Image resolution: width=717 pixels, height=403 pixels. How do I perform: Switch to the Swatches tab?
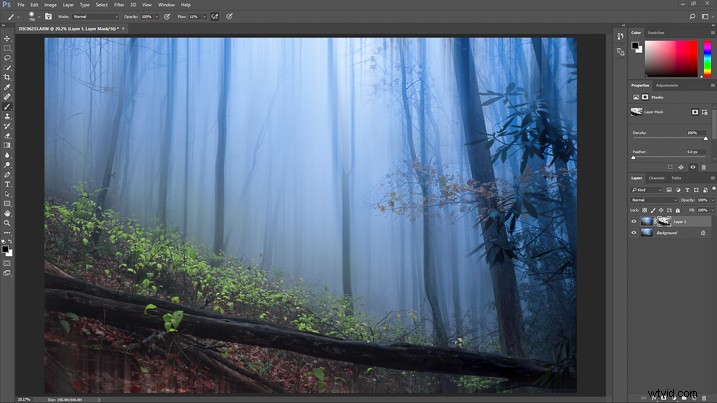point(656,33)
